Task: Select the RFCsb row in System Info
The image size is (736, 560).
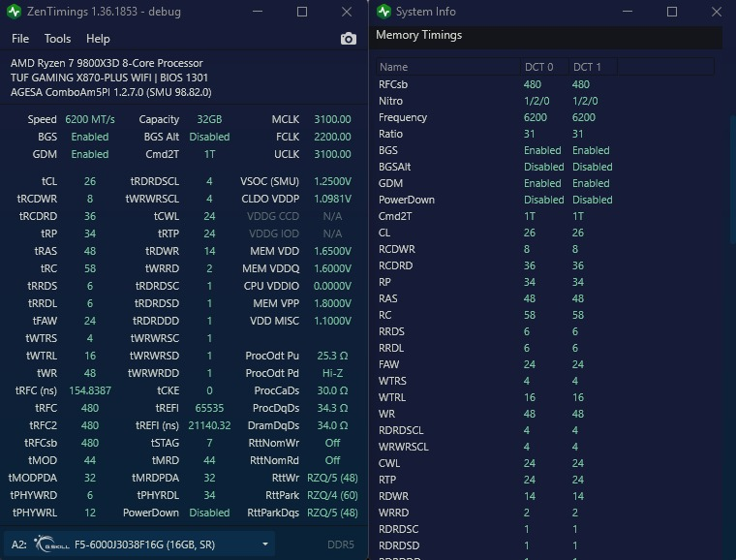Action: click(544, 84)
